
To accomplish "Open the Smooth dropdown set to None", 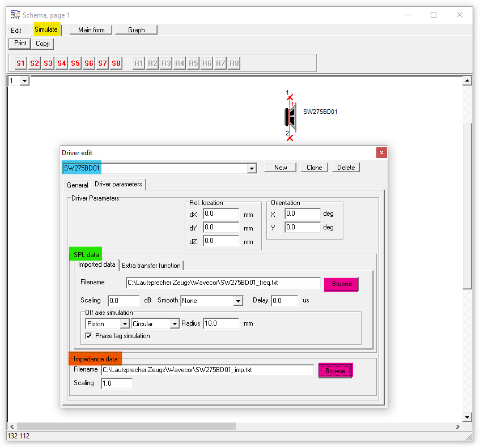I will click(238, 301).
